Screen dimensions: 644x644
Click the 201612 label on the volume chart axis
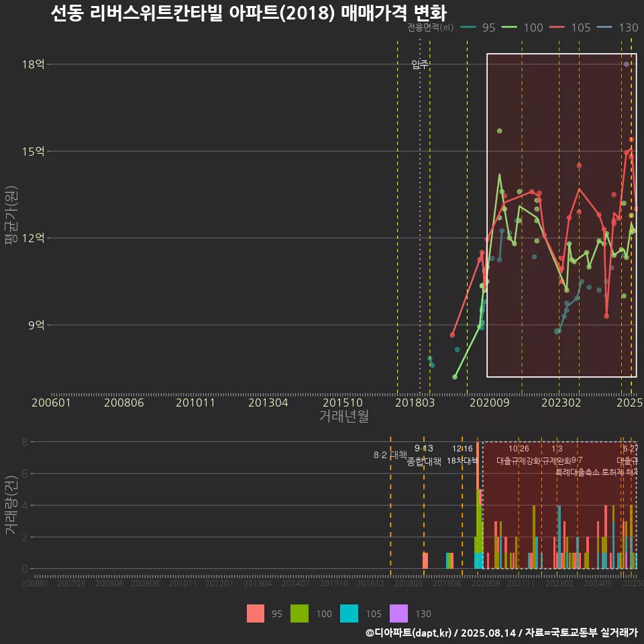(370, 583)
